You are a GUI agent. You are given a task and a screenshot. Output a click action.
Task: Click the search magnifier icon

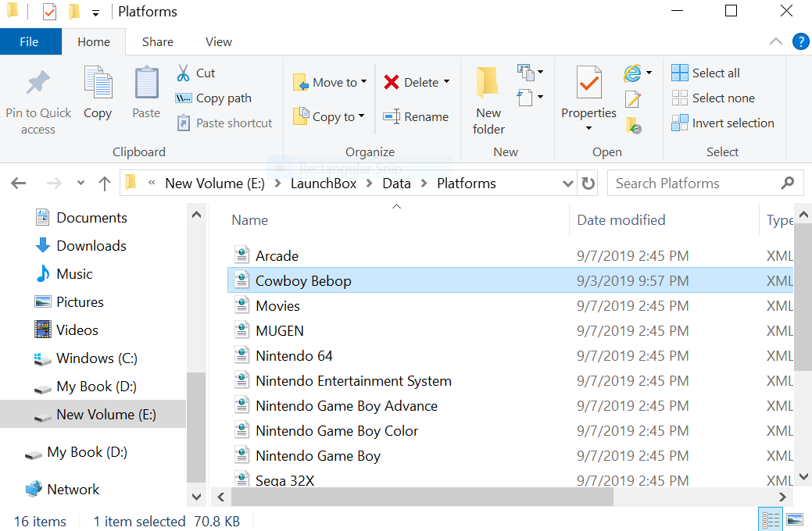[788, 183]
